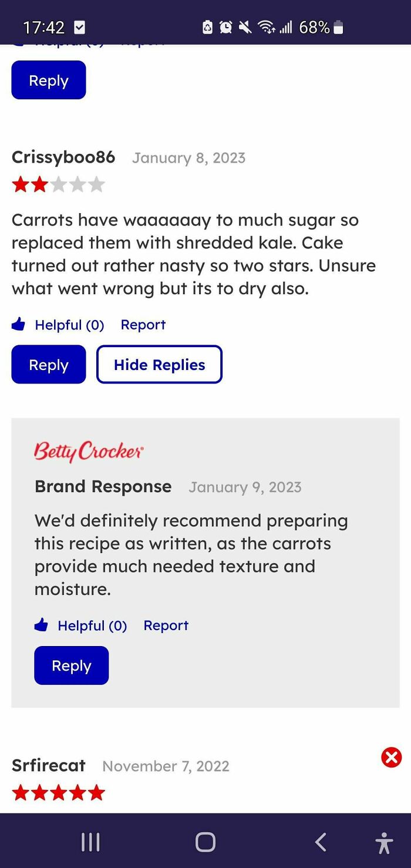
Task: Tap the topmost Reply button
Action: click(x=48, y=80)
